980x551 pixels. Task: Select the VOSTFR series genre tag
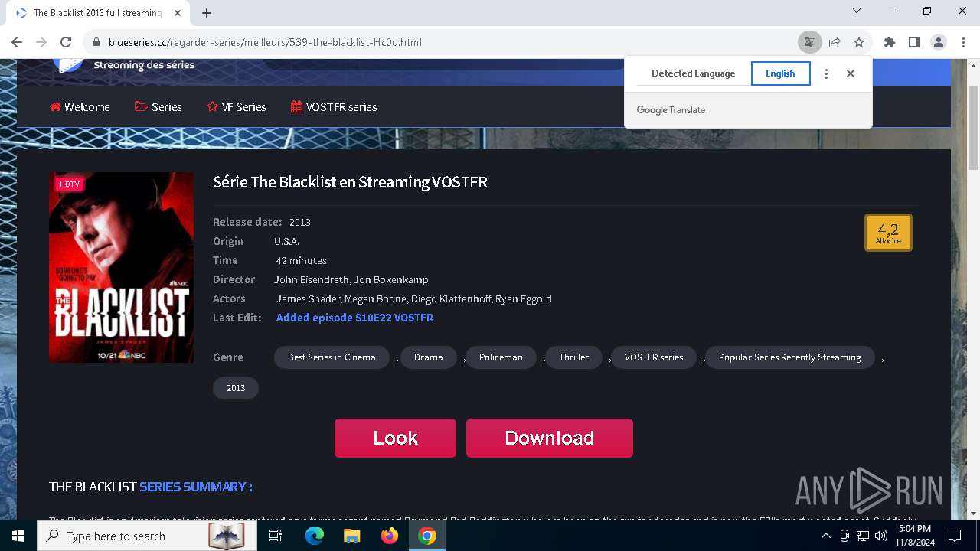[x=654, y=357]
